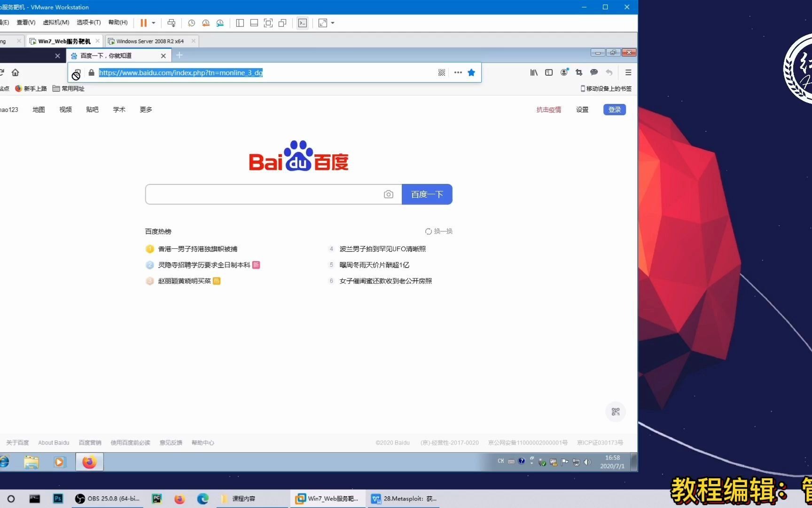Click the stretch guest display icon
812x508 pixels.
coord(323,23)
